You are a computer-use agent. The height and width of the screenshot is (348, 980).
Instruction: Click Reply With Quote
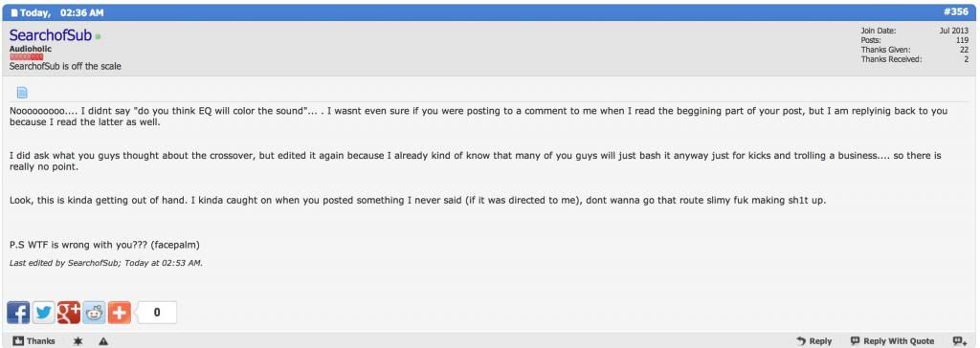tap(893, 341)
